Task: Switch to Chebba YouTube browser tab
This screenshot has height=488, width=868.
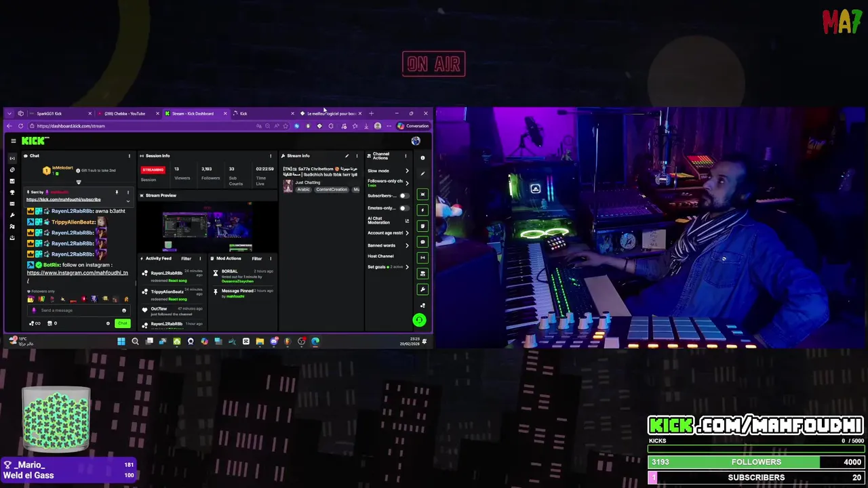Action: [x=129, y=113]
